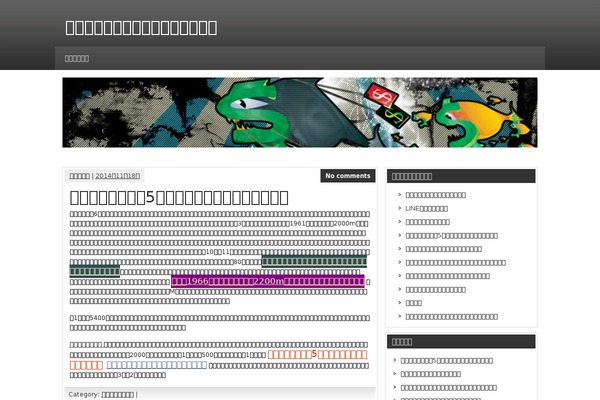Open the "No comments" link
This screenshot has width=600, height=400.
[x=348, y=176]
